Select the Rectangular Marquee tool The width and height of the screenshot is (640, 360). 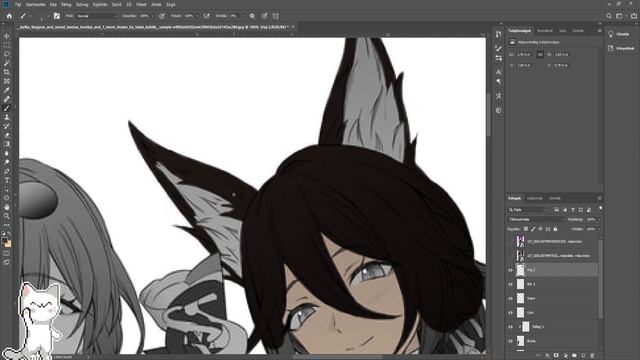pyautogui.click(x=7, y=45)
